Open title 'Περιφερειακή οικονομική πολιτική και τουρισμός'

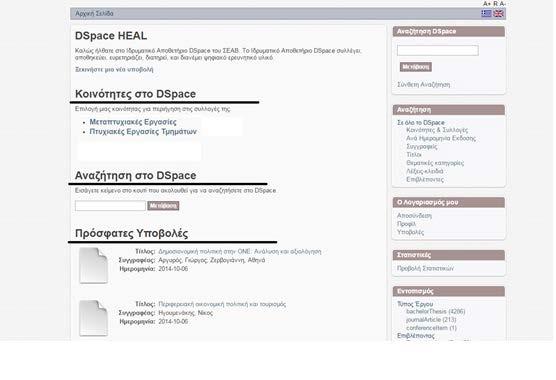(222, 304)
